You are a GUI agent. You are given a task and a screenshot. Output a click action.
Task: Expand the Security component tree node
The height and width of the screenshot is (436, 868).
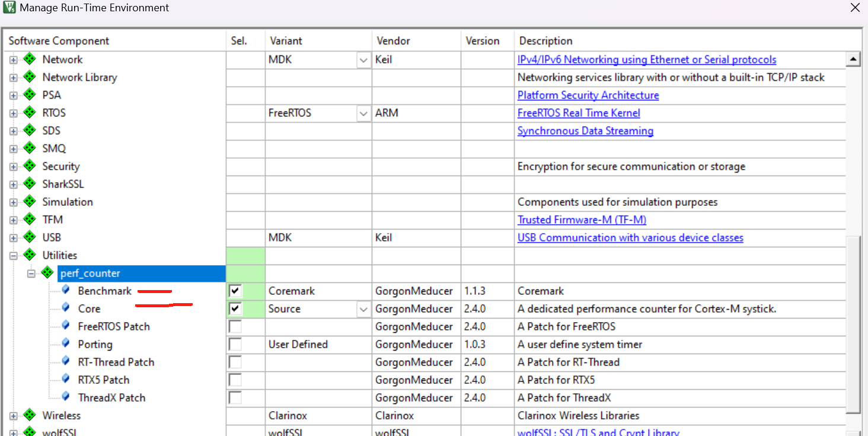click(x=14, y=167)
